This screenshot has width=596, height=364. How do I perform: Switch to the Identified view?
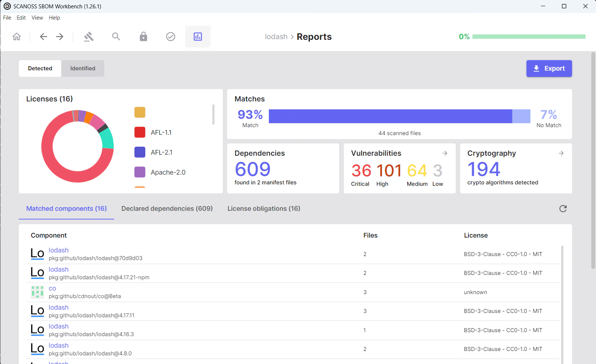tap(83, 68)
